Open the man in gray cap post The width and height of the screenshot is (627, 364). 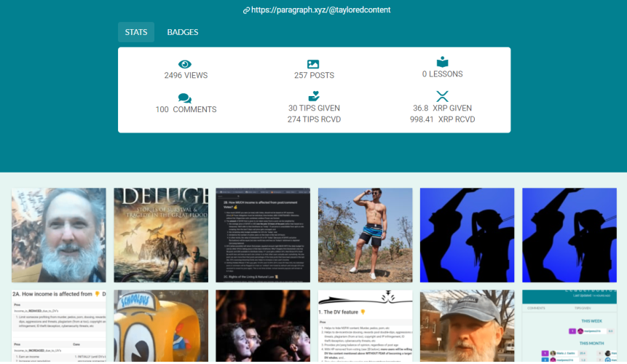tap(467, 326)
